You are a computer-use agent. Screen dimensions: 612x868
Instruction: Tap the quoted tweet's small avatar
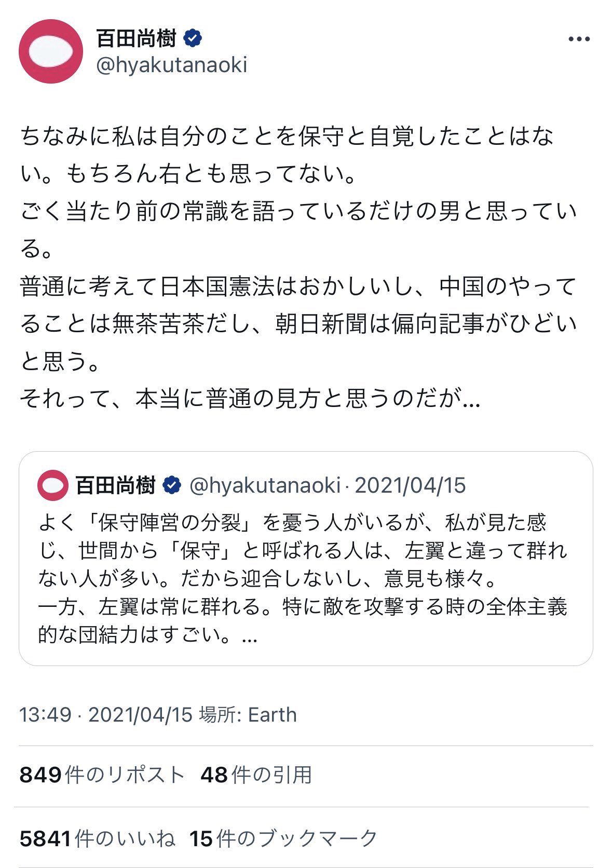pyautogui.click(x=53, y=485)
